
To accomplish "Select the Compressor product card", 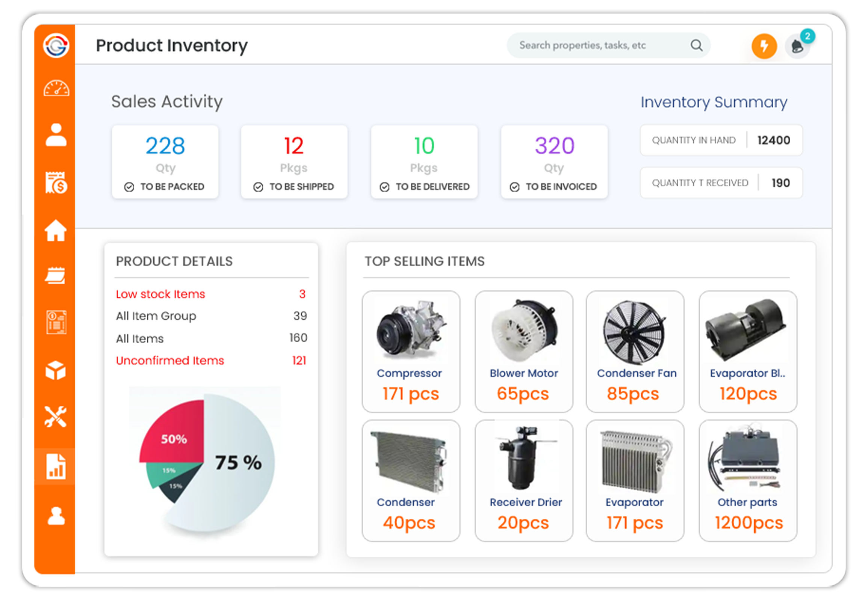I will click(411, 351).
